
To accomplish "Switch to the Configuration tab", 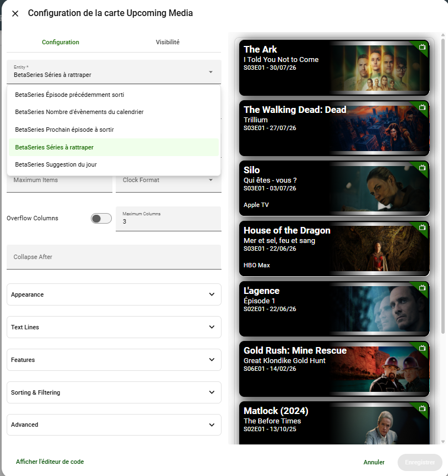I will [x=60, y=42].
